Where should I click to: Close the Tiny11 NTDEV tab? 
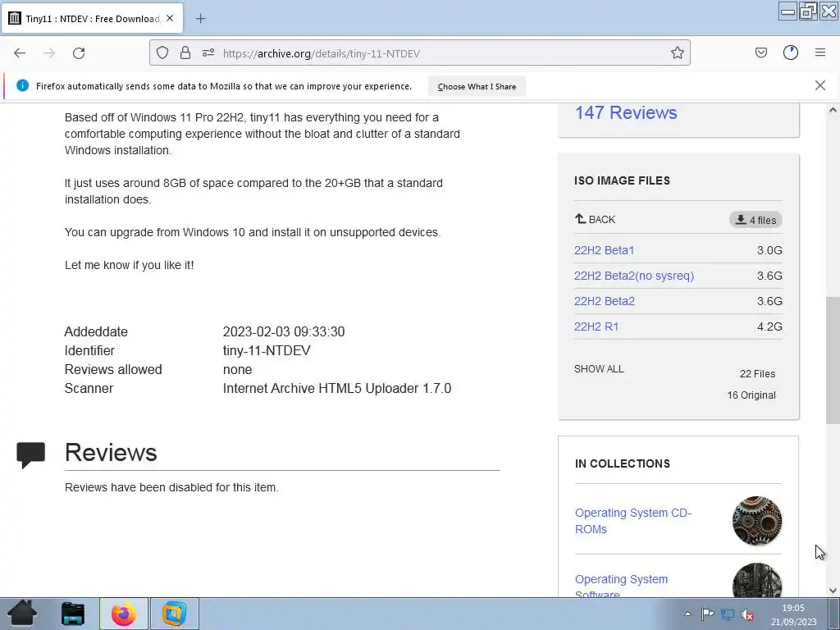[x=170, y=18]
